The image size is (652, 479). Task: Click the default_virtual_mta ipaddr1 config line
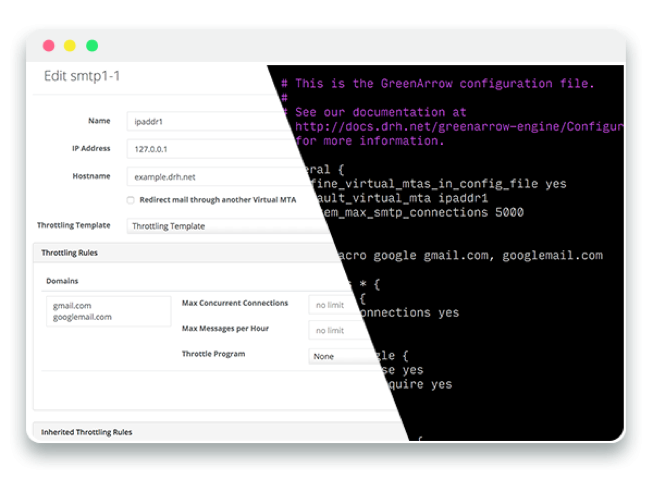click(x=401, y=198)
